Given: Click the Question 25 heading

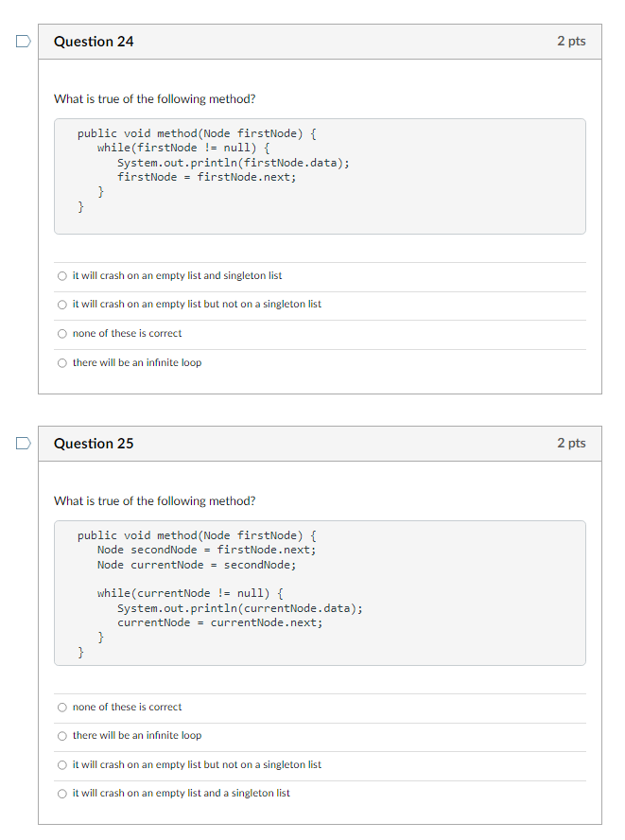Looking at the screenshot, I should coord(94,443).
